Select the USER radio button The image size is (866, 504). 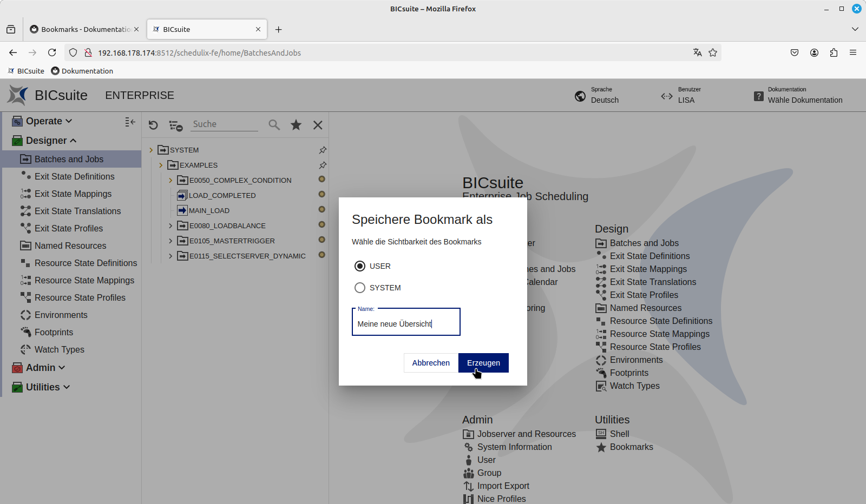point(360,266)
